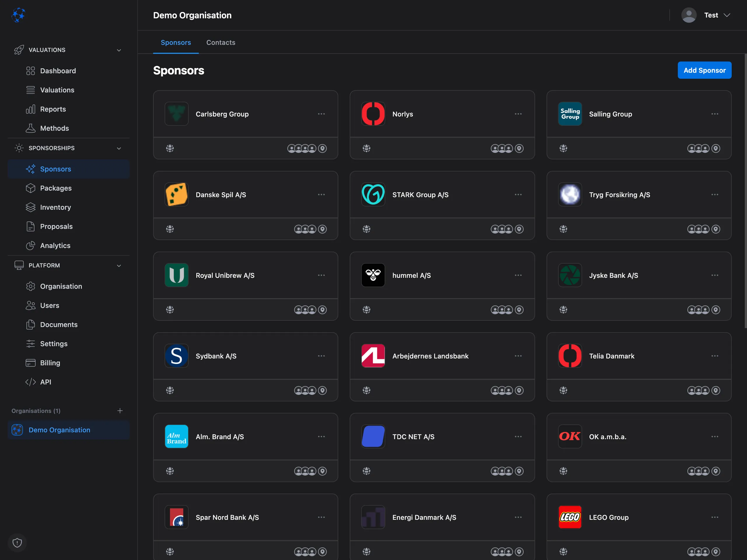The image size is (747, 560).
Task: Open more options for LEGO Group
Action: (715, 517)
